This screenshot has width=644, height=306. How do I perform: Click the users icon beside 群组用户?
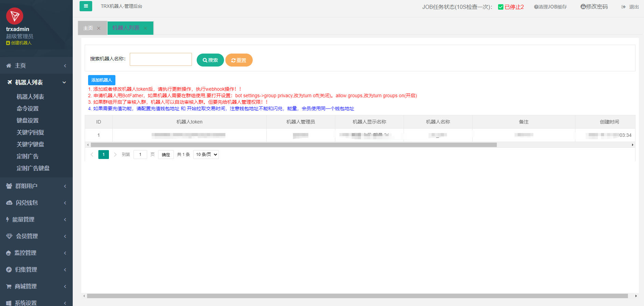(x=9, y=186)
